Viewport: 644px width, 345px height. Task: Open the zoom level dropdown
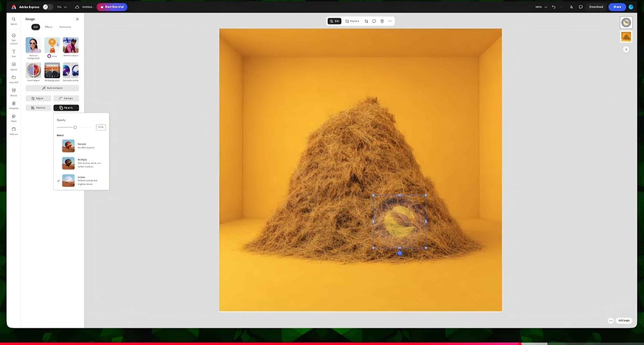(x=541, y=7)
